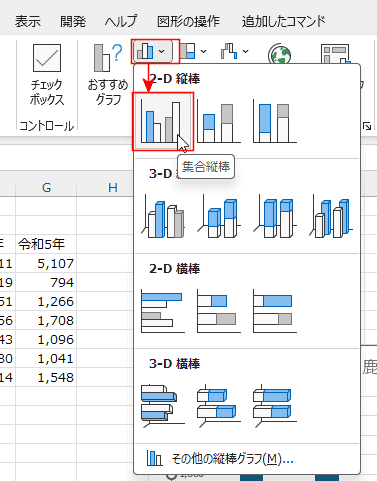Select the clustered column chart (集合縦棒)
Screen dimensions: 377x481
tap(163, 122)
